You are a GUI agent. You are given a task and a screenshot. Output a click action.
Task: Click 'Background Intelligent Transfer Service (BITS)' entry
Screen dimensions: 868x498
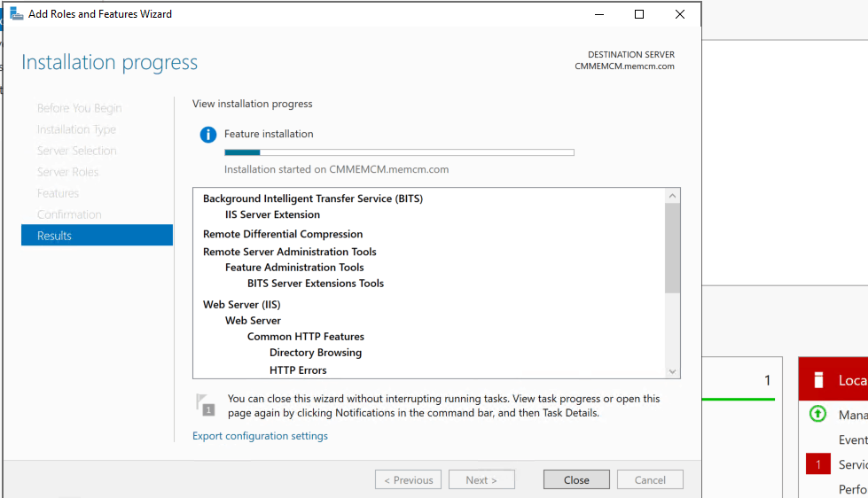(313, 198)
